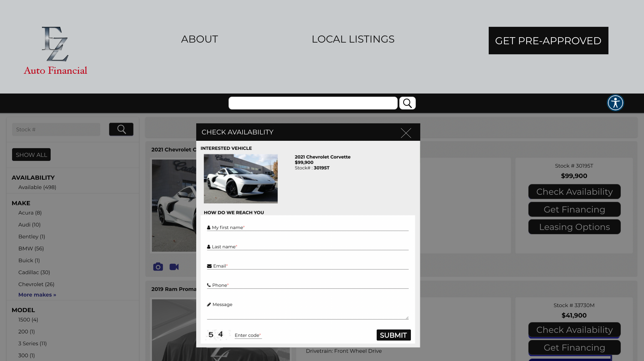The height and width of the screenshot is (361, 644).
Task: Open the 2019 Ram Promaster listing title
Action: click(174, 289)
